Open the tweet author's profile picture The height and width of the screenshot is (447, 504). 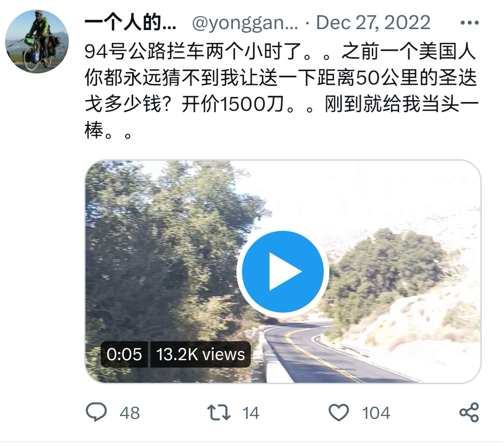coord(37,42)
